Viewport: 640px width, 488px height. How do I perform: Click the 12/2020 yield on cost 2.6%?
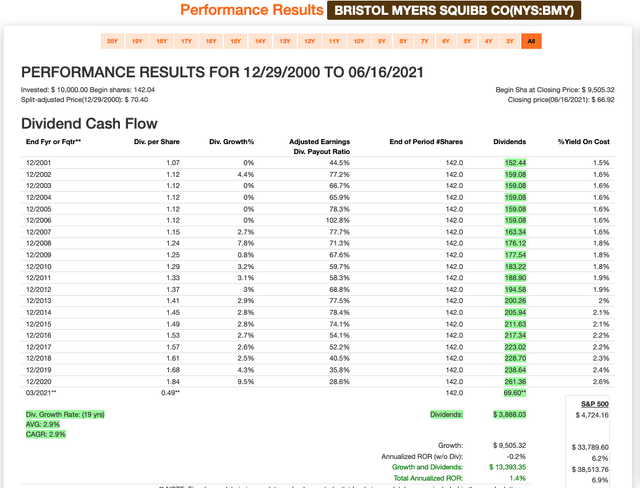(601, 382)
